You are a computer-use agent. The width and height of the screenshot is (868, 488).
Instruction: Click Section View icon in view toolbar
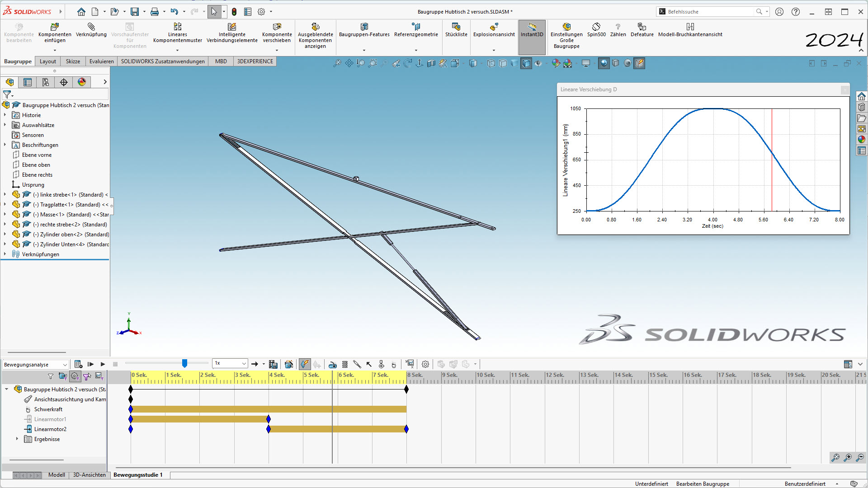point(431,63)
